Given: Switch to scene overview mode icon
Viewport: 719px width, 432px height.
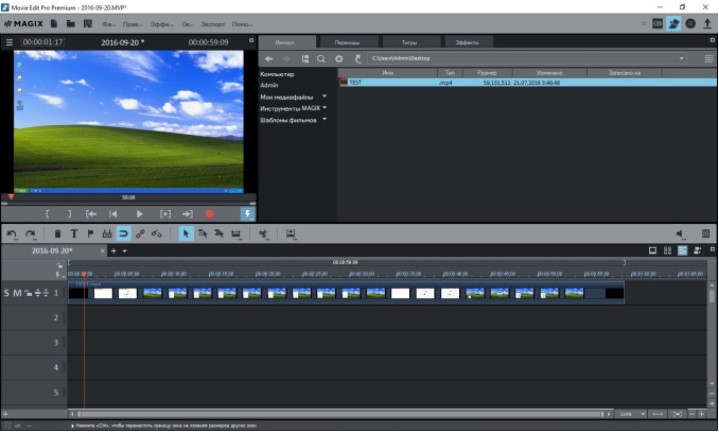Looking at the screenshot, I should pos(668,250).
